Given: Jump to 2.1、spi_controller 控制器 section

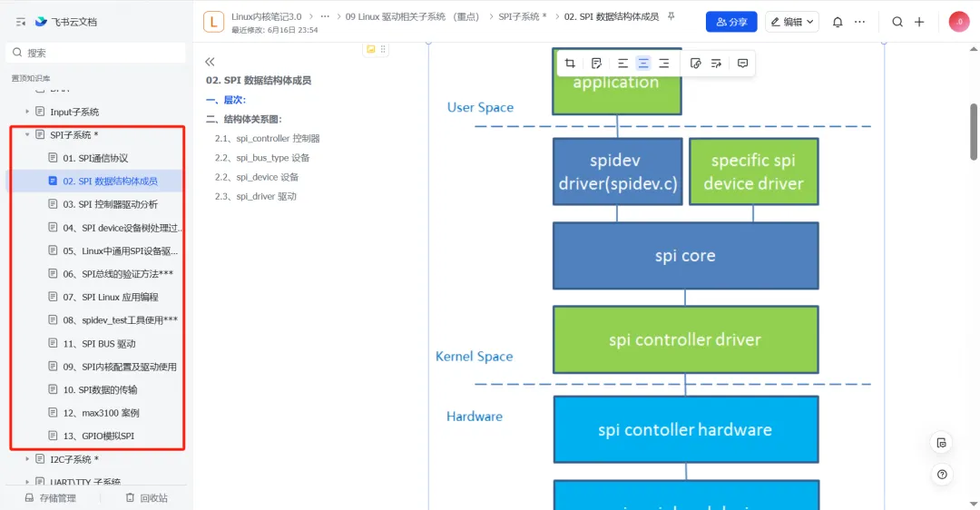Looking at the screenshot, I should click(x=267, y=138).
